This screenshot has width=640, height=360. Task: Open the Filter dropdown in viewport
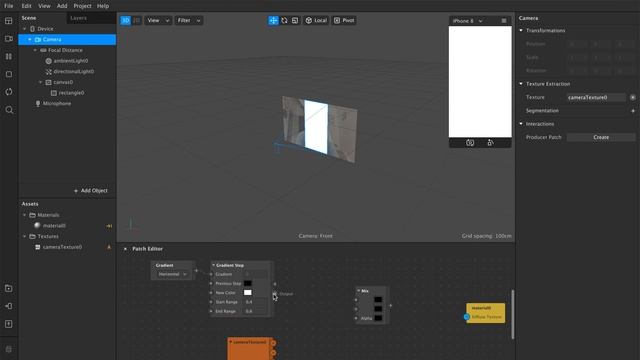point(189,20)
